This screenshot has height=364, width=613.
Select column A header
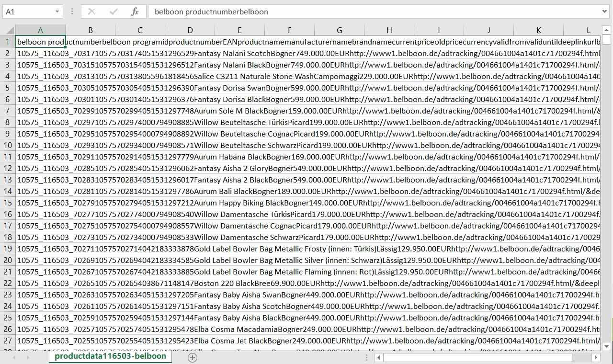coord(40,30)
